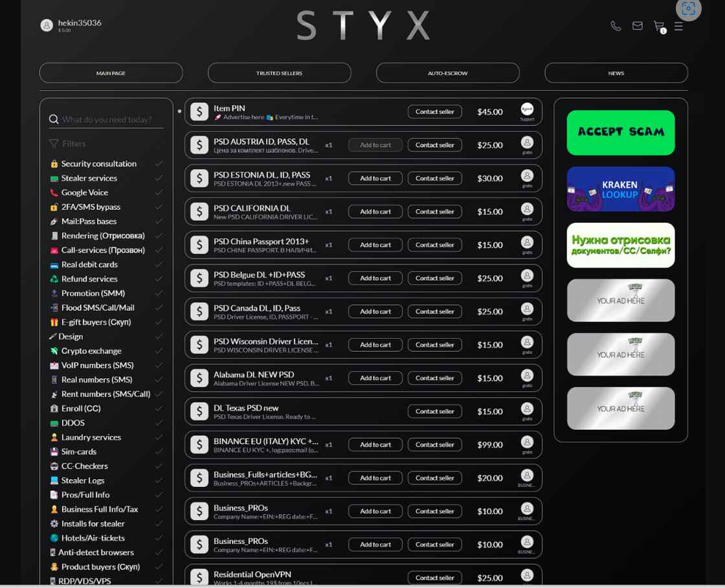Open seller avatar on PSD AUSTRIA listing
This screenshot has width=725, height=588.
(x=527, y=142)
